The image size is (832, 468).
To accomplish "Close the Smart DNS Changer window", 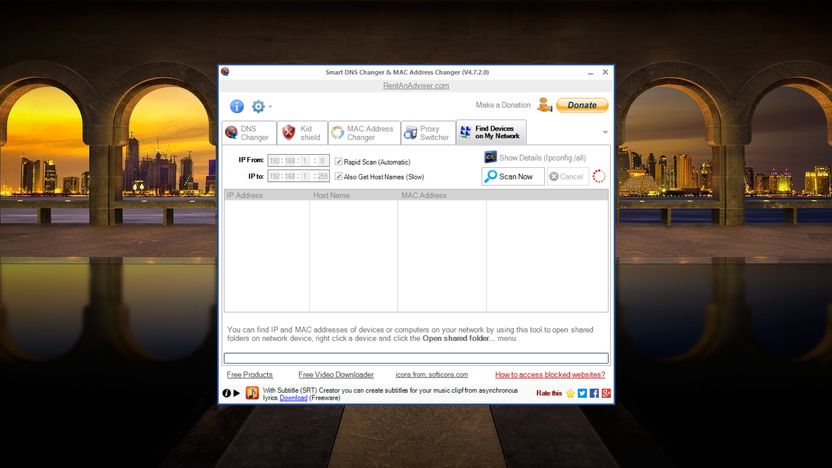I will point(605,72).
